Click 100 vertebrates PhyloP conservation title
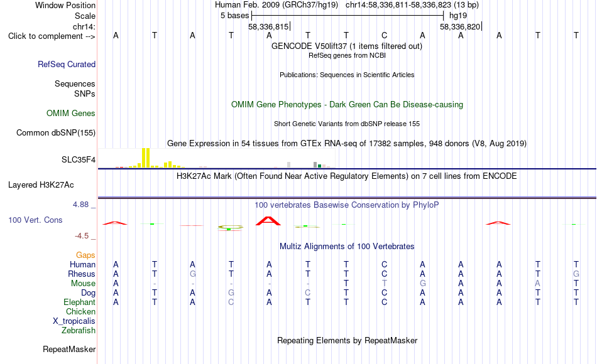 point(346,205)
